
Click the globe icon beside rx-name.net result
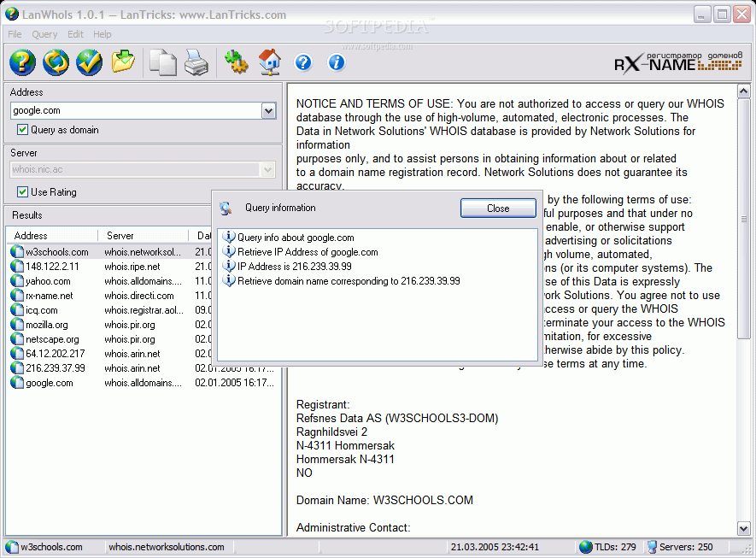[x=17, y=295]
